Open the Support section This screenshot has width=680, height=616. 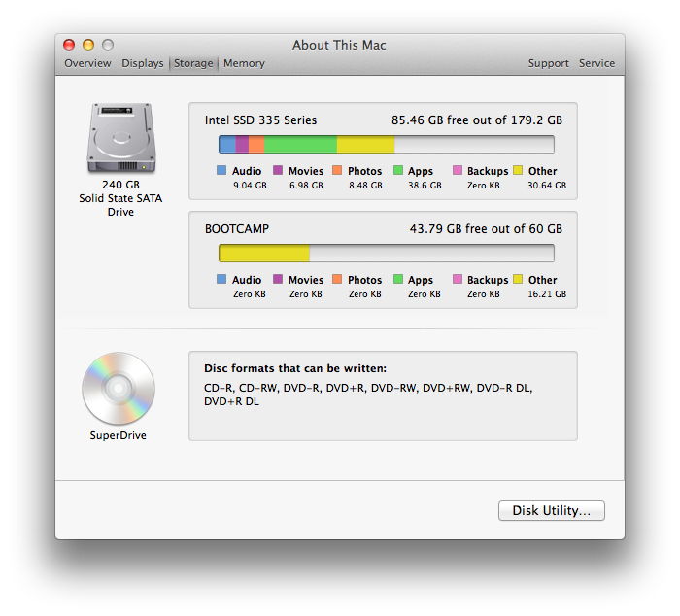click(548, 63)
